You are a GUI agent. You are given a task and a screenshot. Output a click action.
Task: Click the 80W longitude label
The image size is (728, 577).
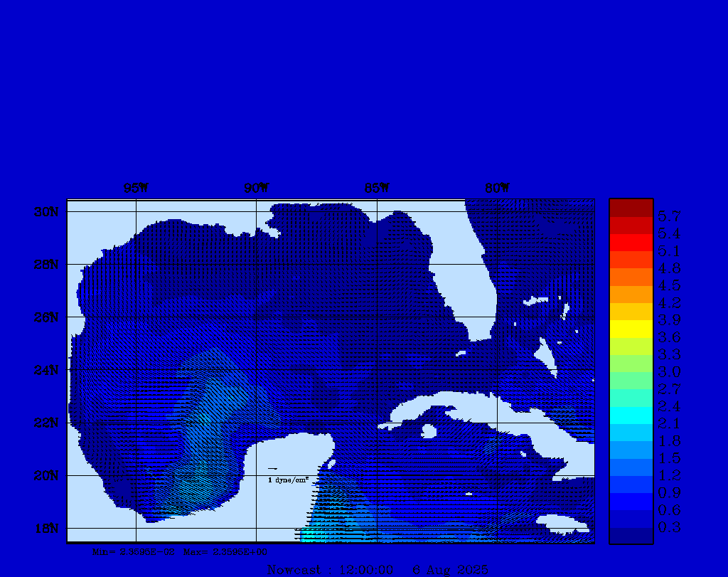(497, 189)
